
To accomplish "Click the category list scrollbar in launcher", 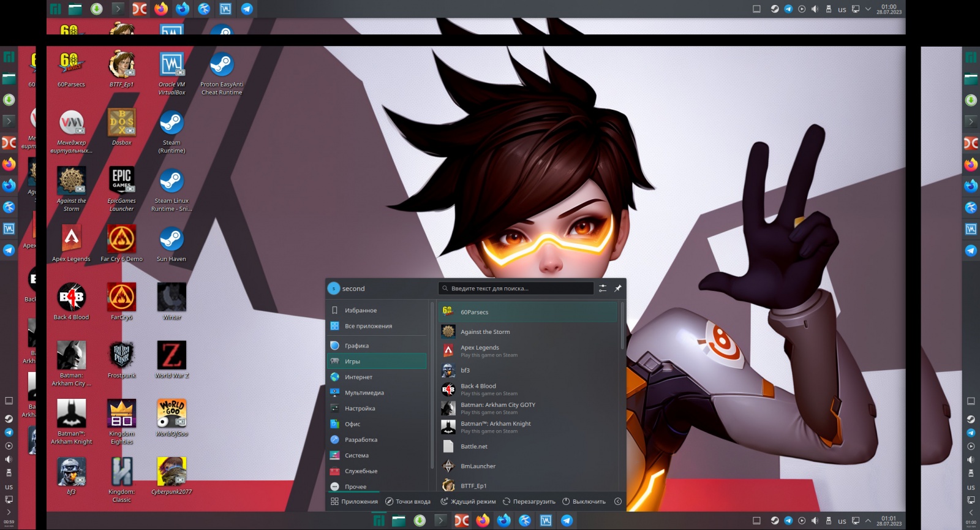I will pyautogui.click(x=431, y=384).
